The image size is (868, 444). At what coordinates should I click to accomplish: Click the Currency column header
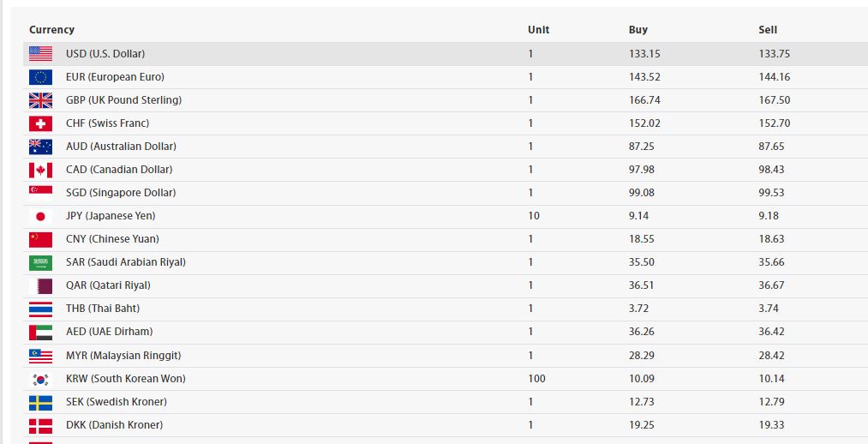(51, 30)
